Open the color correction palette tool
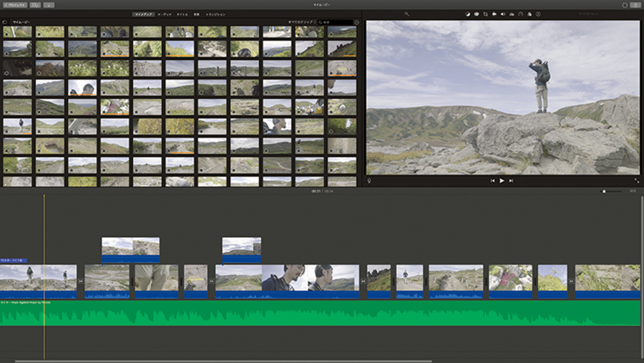This screenshot has width=644, height=363. pyautogui.click(x=476, y=14)
